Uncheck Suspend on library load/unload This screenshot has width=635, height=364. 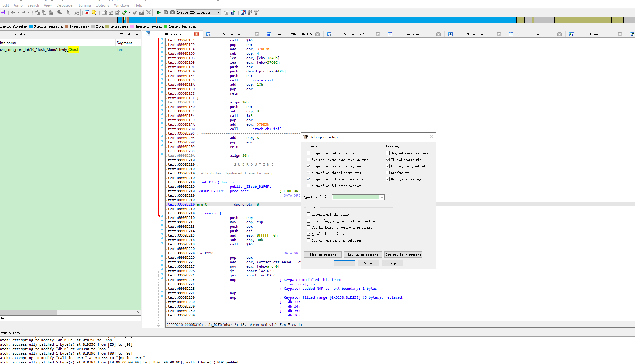pyautogui.click(x=309, y=179)
